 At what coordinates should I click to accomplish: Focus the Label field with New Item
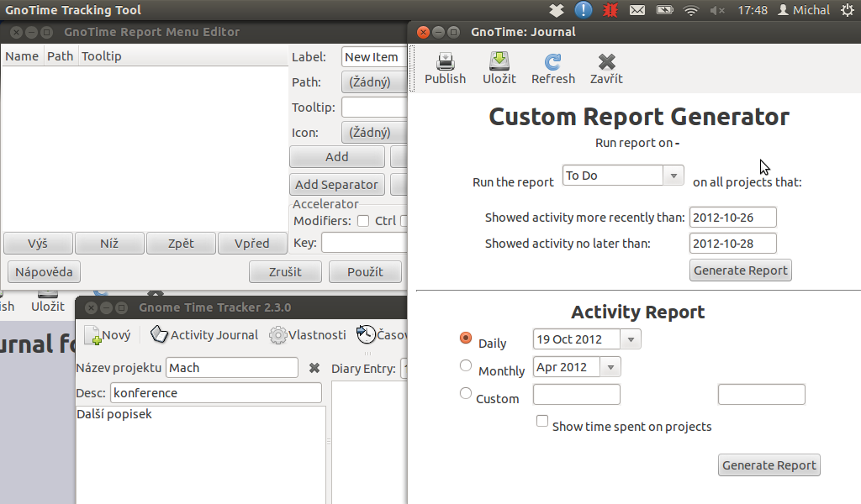[x=374, y=57]
